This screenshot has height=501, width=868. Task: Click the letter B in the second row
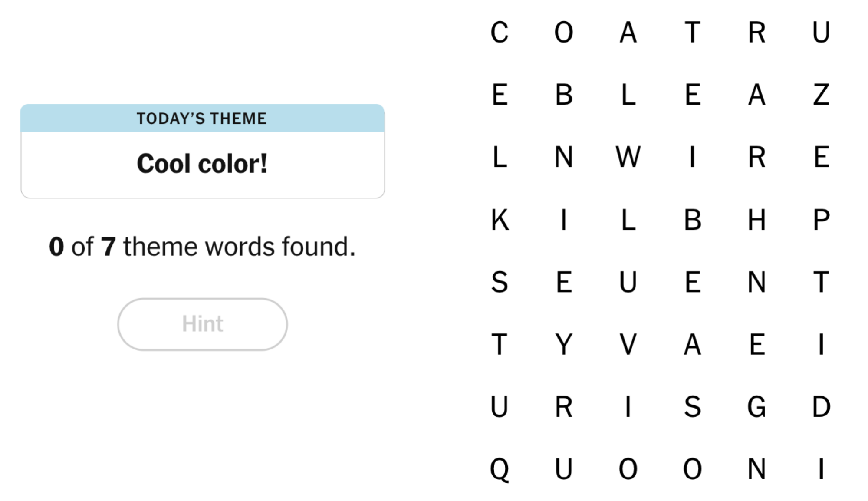564,96
